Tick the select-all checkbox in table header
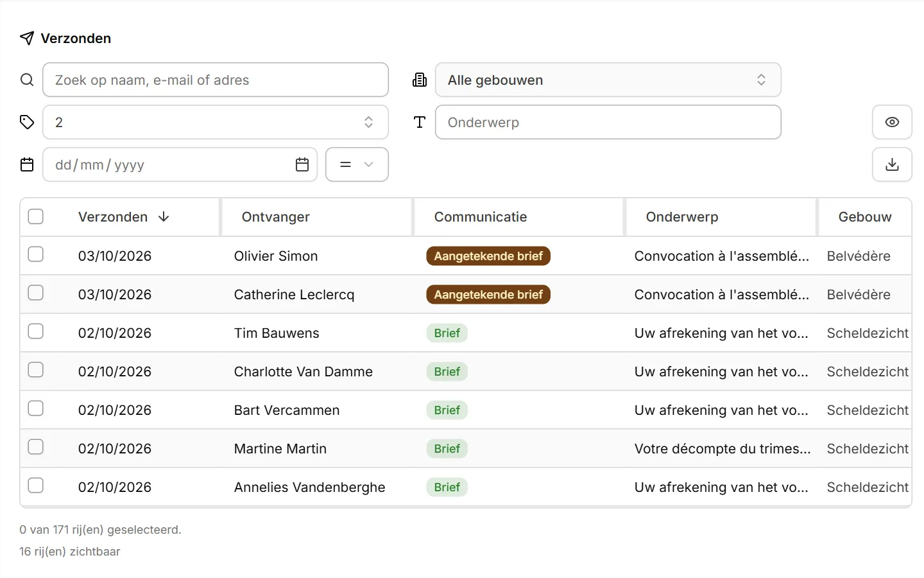924x578 pixels. point(36,216)
